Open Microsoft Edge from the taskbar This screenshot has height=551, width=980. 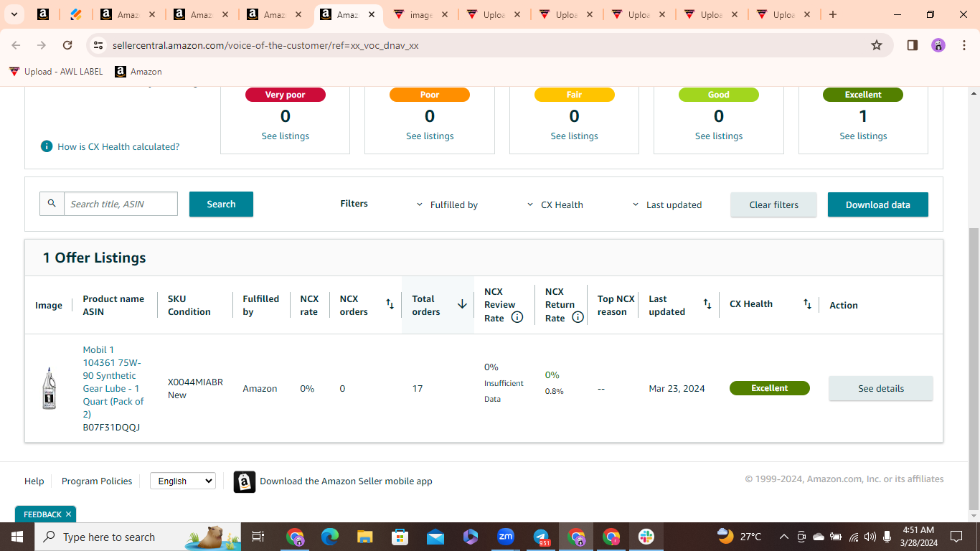pyautogui.click(x=330, y=537)
